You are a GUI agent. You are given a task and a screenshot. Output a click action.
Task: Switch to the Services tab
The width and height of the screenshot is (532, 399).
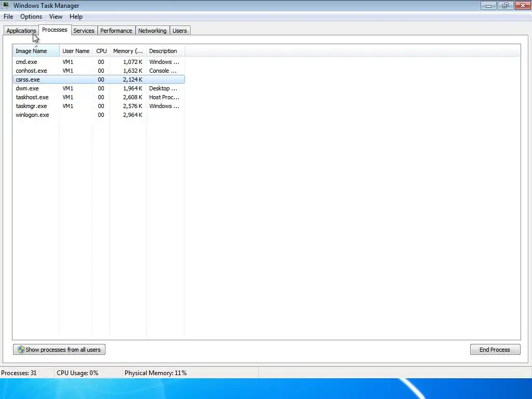pyautogui.click(x=84, y=31)
